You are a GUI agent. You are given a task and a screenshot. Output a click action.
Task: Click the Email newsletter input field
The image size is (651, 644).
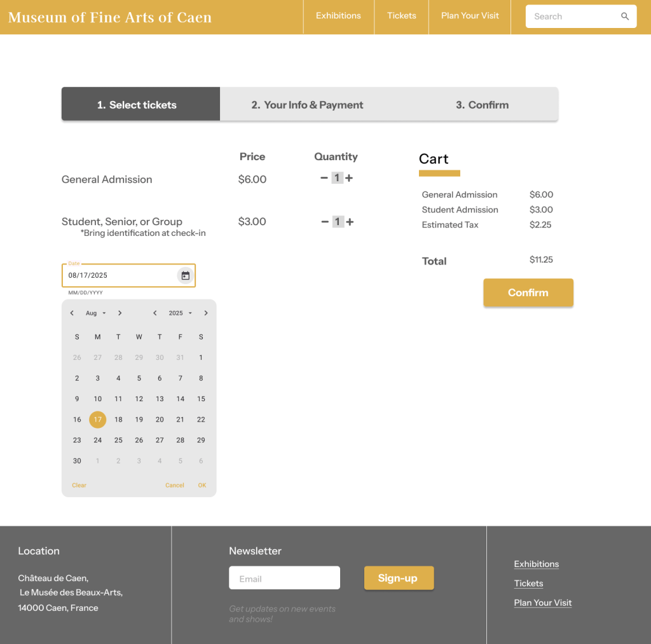pos(284,579)
